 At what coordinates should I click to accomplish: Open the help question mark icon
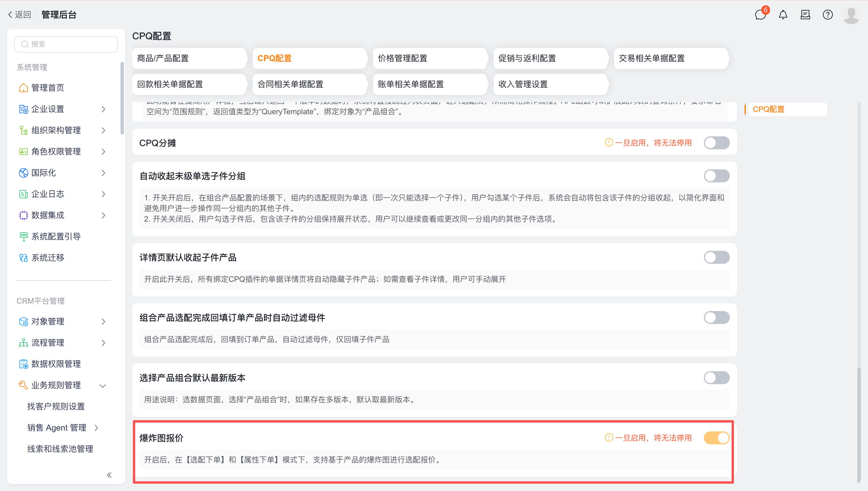(x=828, y=15)
